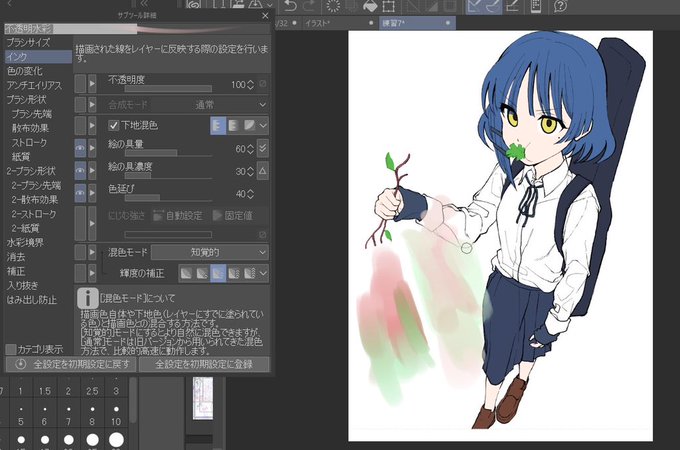Close the サブツール詳細 window
The image size is (680, 450).
[265, 16]
